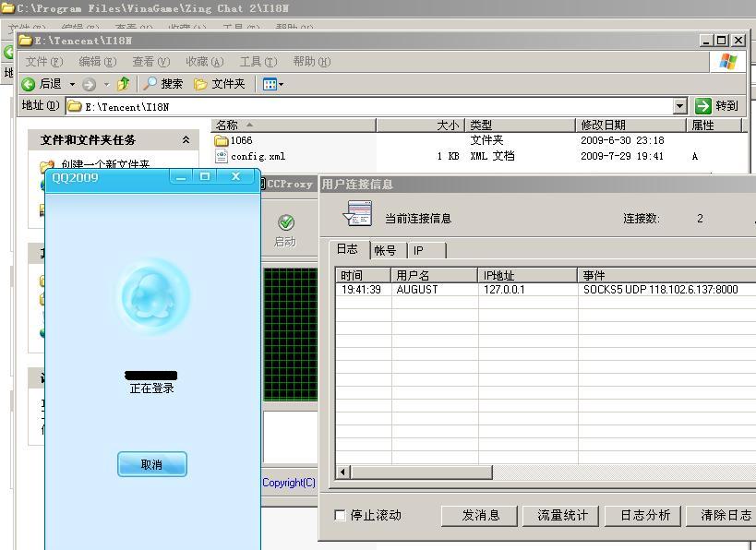Click the log list left scroll arrow

[x=342, y=472]
